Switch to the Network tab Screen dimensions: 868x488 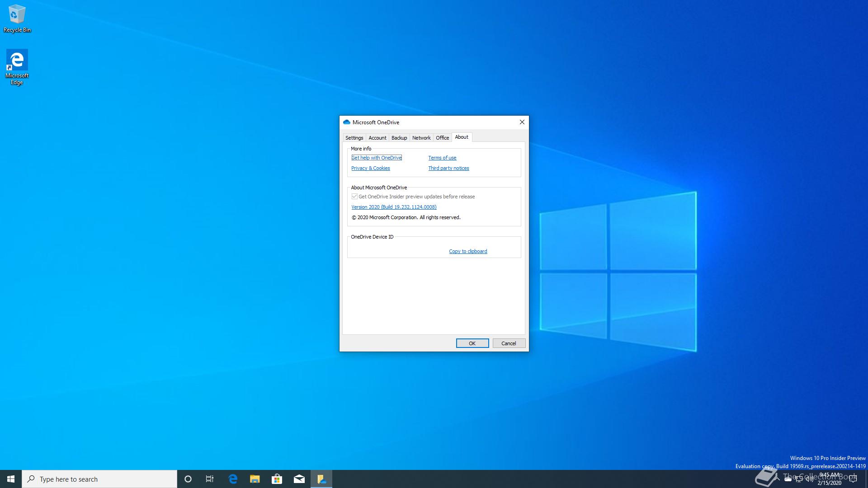point(421,138)
